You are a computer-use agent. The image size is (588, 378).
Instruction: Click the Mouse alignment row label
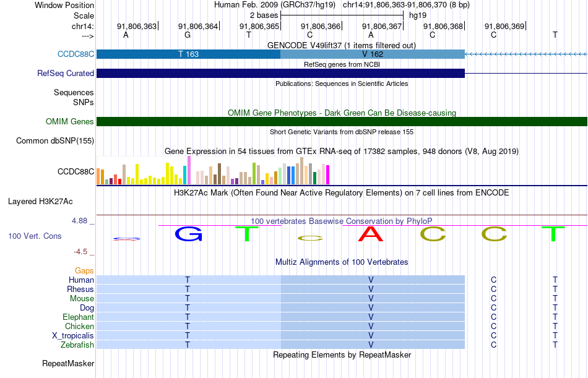click(82, 298)
